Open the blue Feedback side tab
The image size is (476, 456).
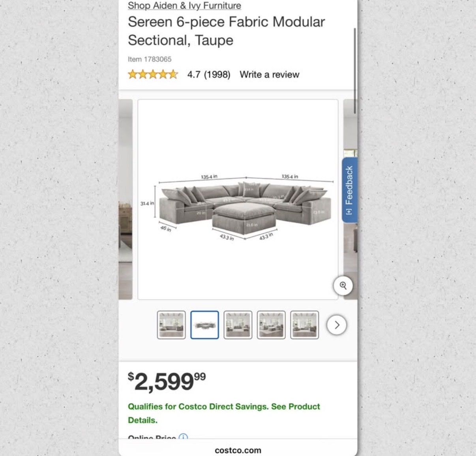pos(349,190)
